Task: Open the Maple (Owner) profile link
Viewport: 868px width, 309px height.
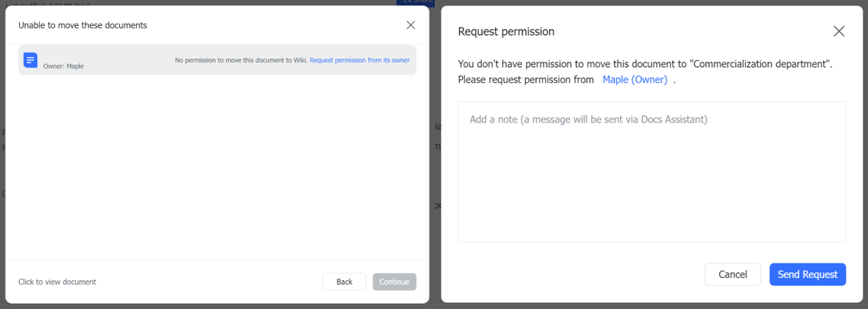Action: [x=635, y=79]
